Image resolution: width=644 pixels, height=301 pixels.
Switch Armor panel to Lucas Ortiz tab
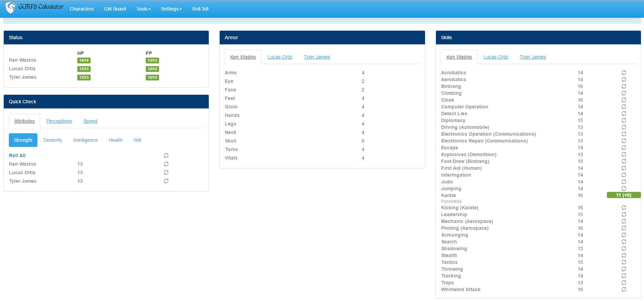280,57
